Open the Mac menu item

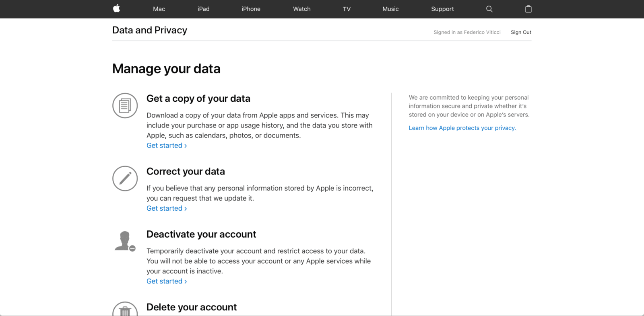click(x=159, y=9)
